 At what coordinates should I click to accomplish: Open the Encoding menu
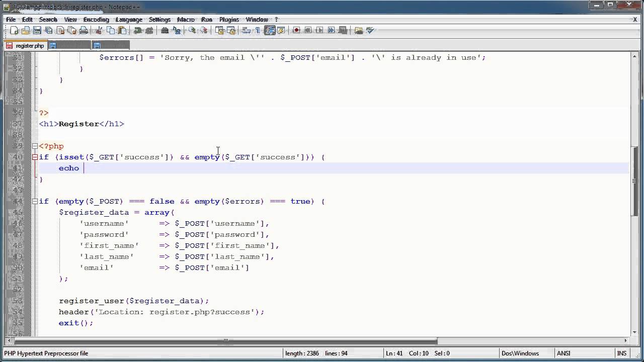(x=96, y=20)
